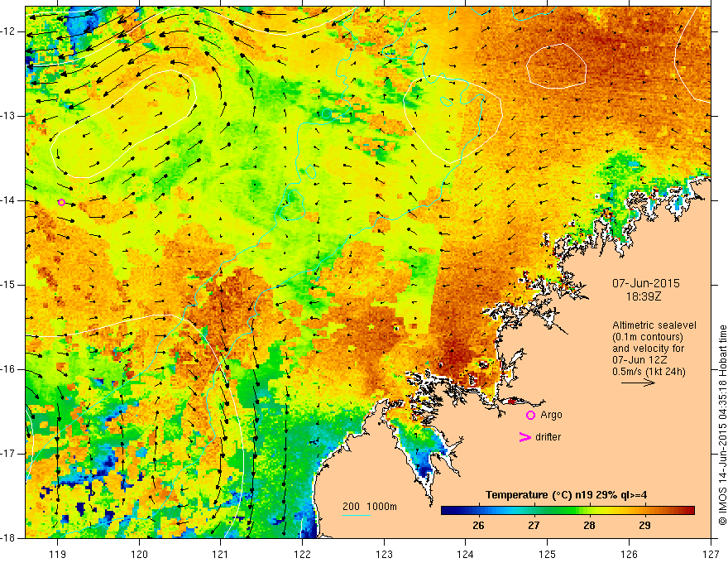Click the time text '18:39Z'

point(644,296)
